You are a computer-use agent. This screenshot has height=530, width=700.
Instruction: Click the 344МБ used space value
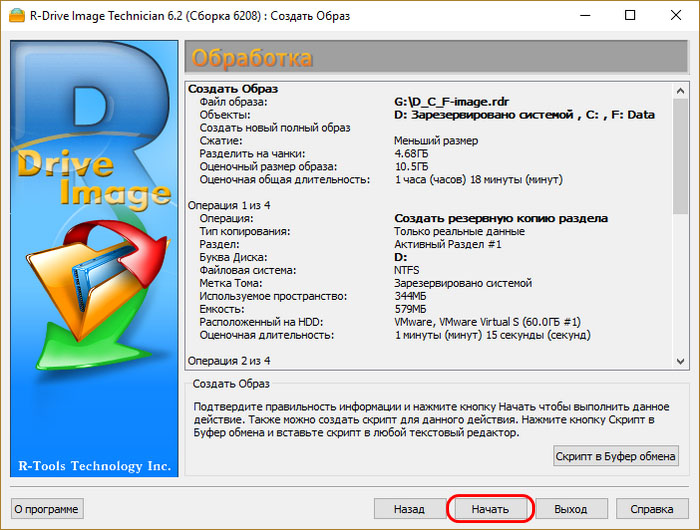(410, 296)
